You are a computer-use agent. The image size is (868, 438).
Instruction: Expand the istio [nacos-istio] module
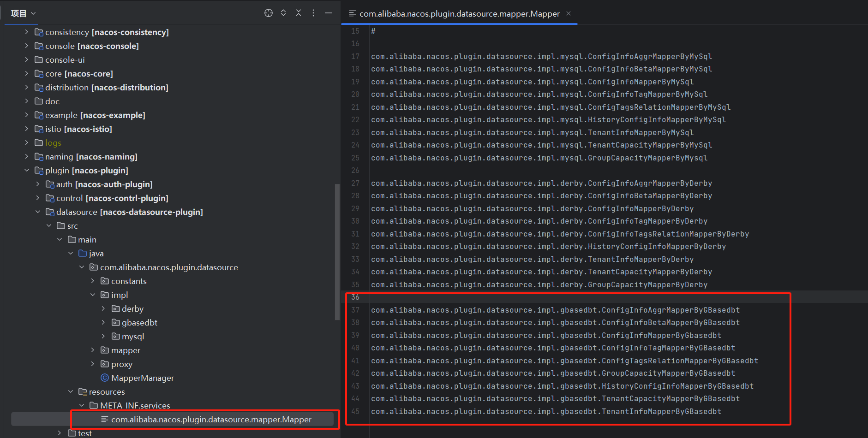[x=26, y=129]
